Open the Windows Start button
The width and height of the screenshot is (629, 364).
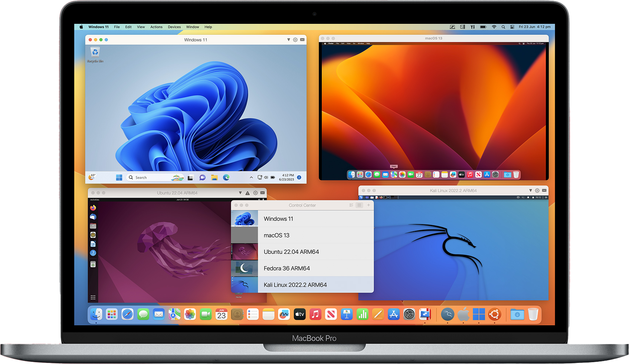point(119,178)
